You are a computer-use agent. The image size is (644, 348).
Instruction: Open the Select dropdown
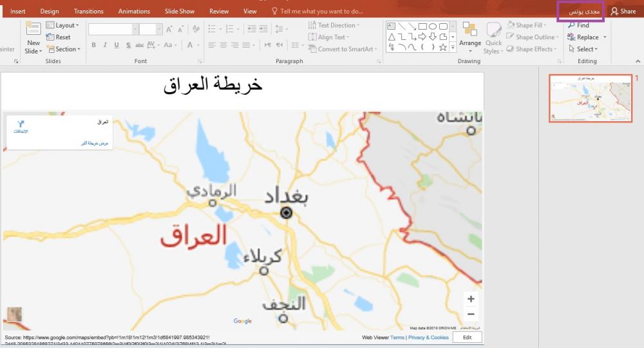pyautogui.click(x=583, y=49)
